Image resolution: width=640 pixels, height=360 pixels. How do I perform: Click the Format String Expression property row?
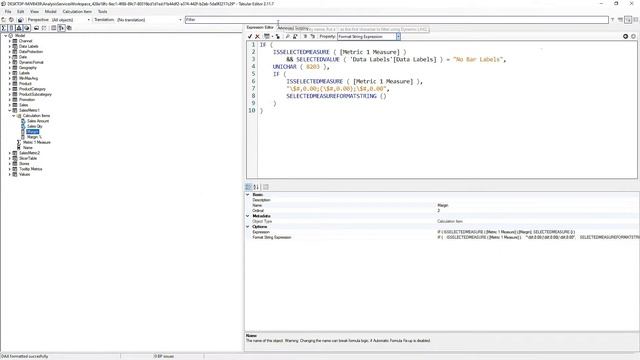point(442,237)
